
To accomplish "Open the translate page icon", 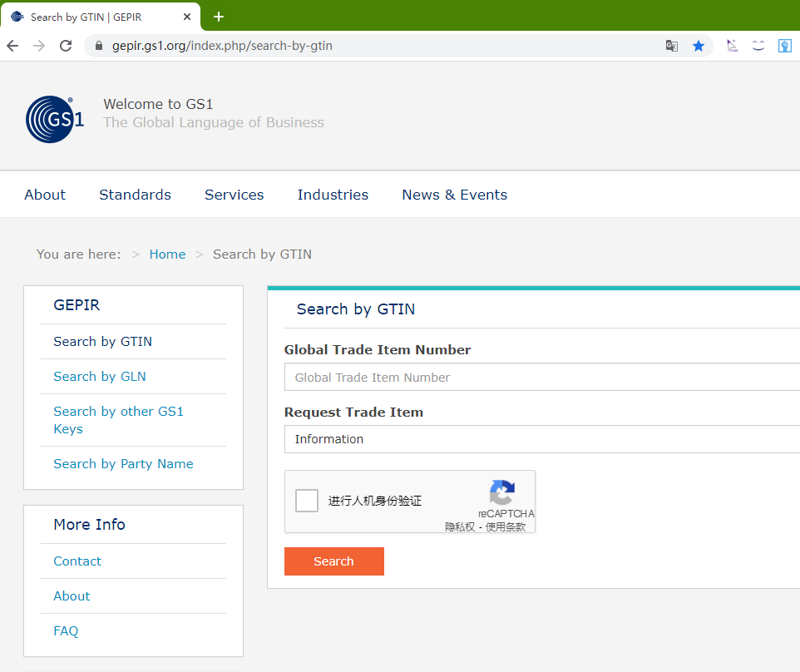I will pos(671,46).
